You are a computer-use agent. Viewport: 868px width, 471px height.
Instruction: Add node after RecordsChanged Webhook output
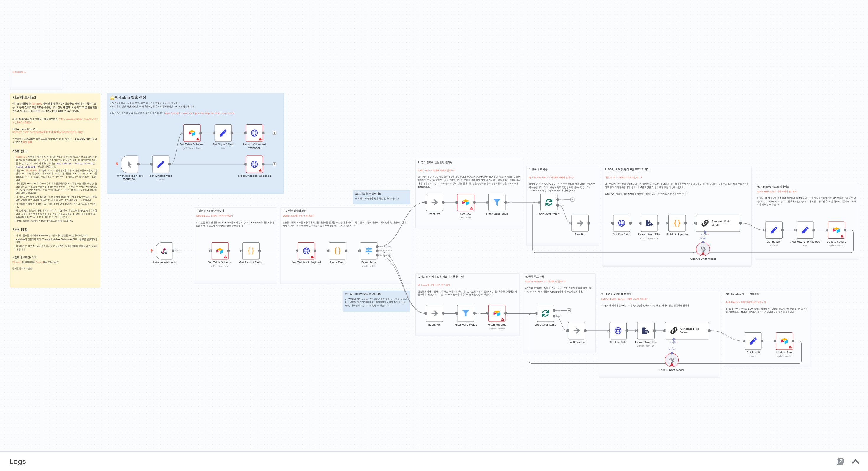click(275, 133)
